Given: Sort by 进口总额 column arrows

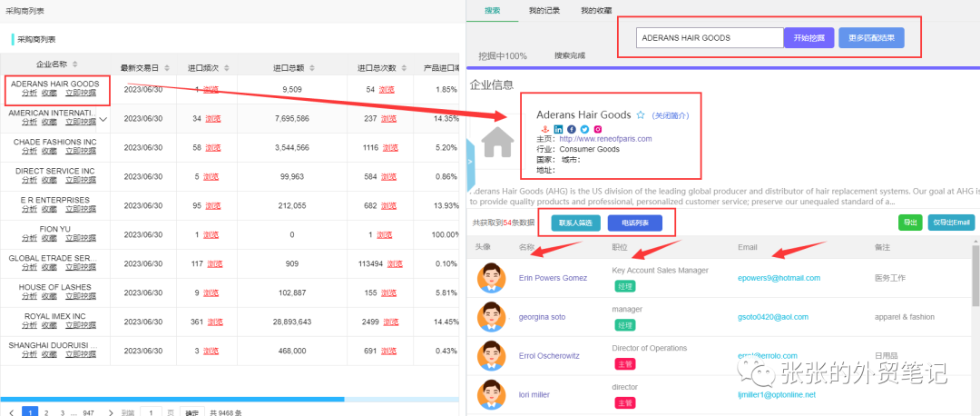Looking at the screenshot, I should (311, 67).
